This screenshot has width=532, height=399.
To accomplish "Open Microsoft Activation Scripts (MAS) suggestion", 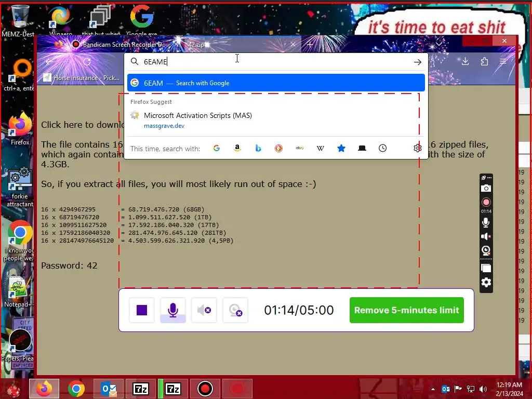I will 276,120.
